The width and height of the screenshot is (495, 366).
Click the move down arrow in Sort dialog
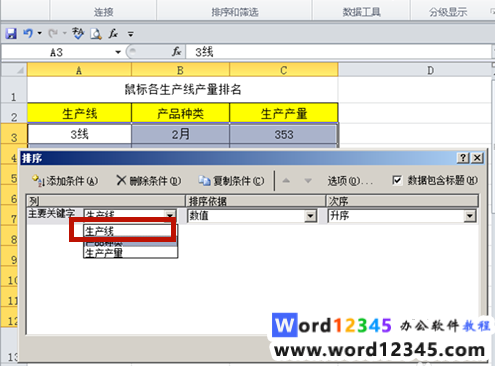(x=308, y=181)
